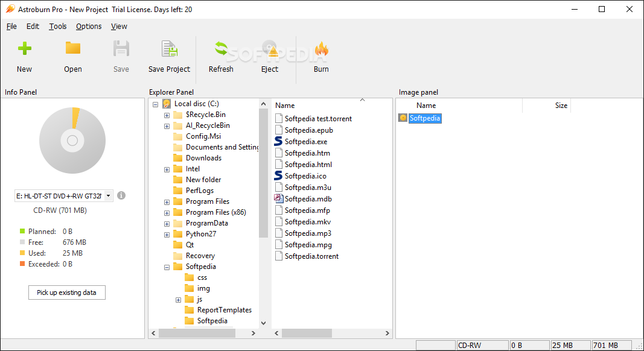
Task: Click the Save Project icon
Action: (169, 48)
